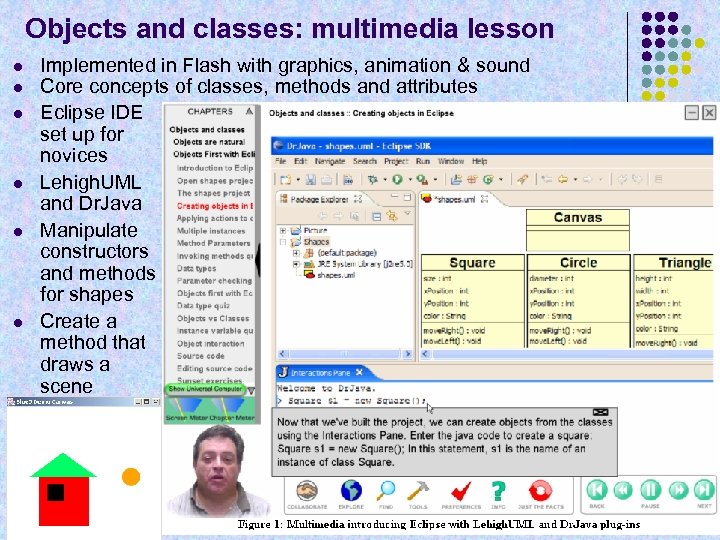Open chapter 'Multiple instances'

(x=211, y=231)
